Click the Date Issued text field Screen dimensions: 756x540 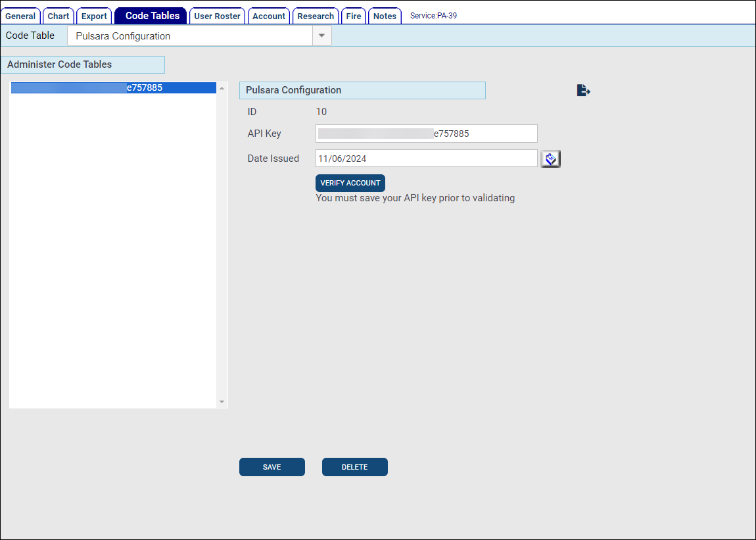pos(426,159)
